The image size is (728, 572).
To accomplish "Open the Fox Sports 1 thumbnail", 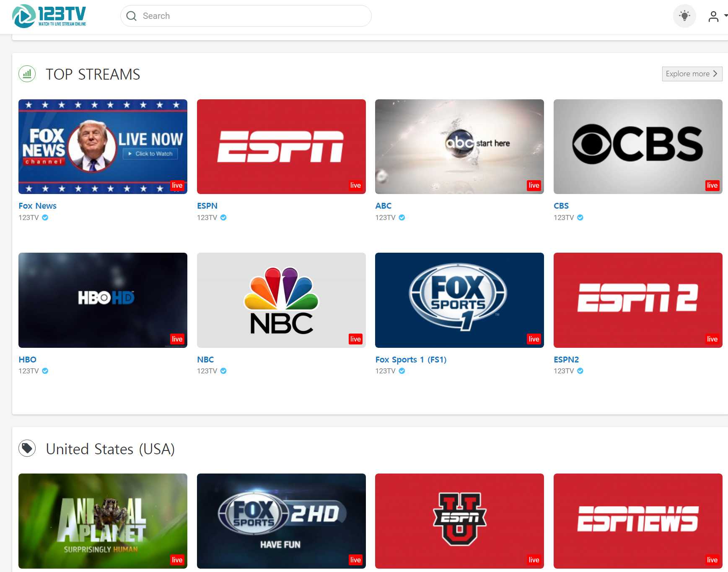I will (459, 300).
